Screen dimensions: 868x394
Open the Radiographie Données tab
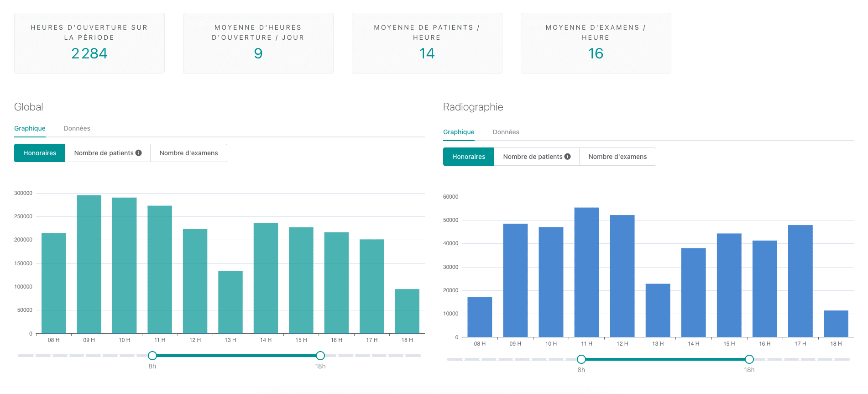506,132
